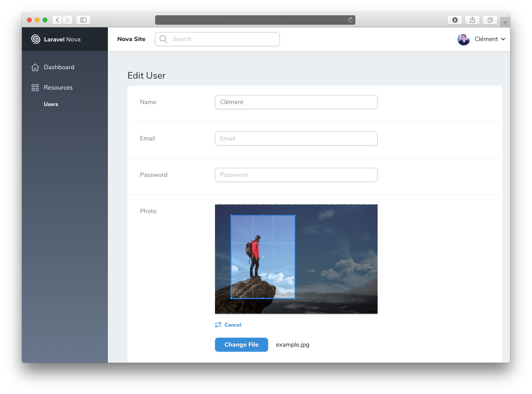Go to the Users section in the sidebar
532x394 pixels.
point(51,104)
